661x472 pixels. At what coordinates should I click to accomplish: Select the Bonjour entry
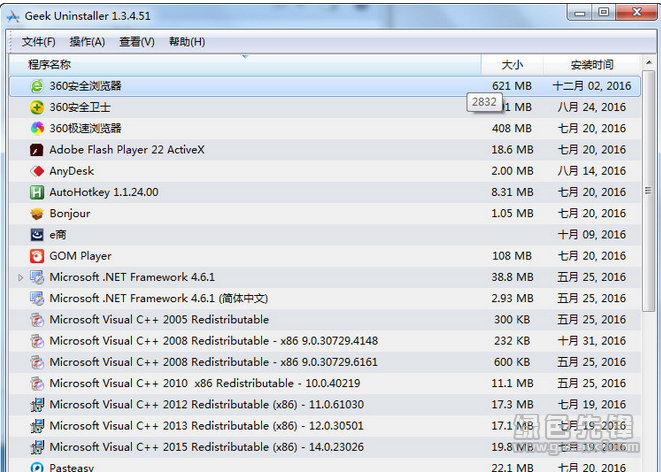70,213
